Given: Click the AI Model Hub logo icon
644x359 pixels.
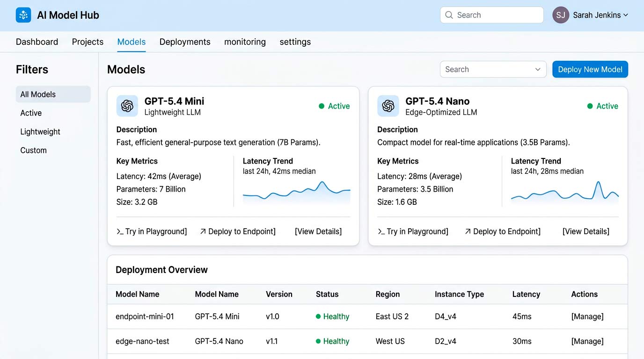Looking at the screenshot, I should pyautogui.click(x=23, y=15).
